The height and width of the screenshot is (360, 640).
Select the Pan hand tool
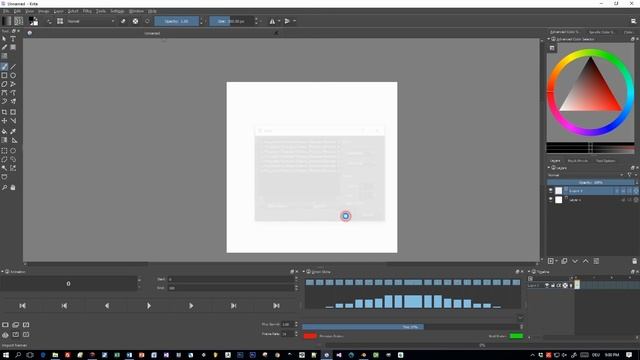tap(13, 187)
